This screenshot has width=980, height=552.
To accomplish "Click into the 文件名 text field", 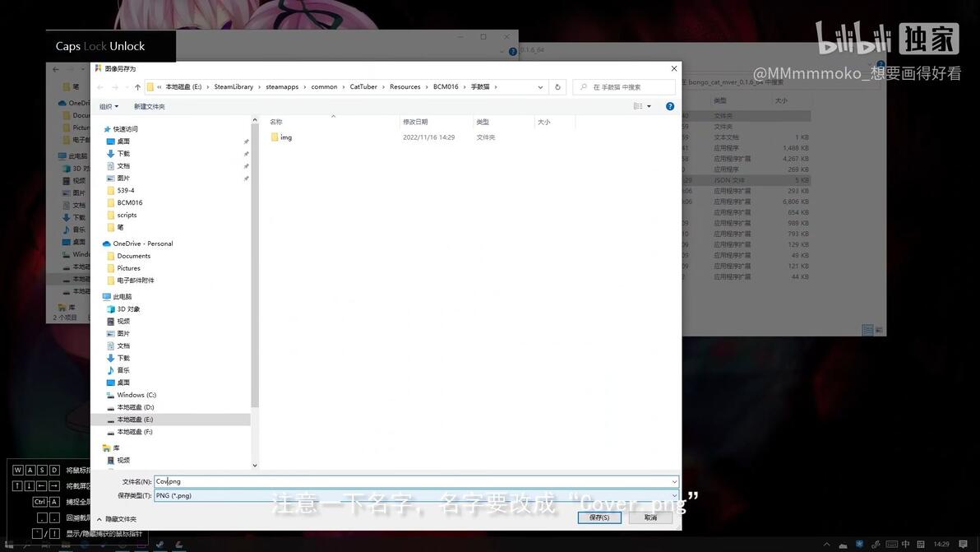I will click(411, 481).
